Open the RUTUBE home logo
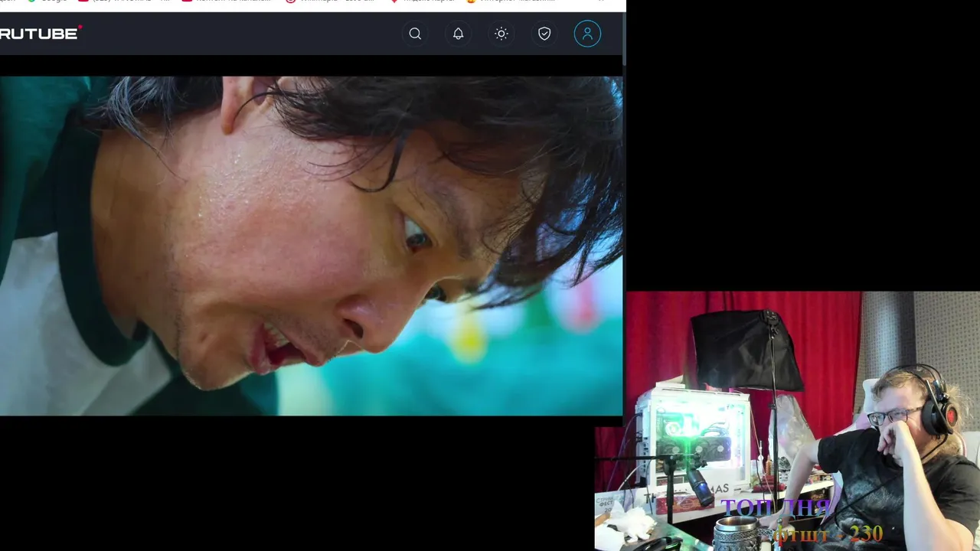The width and height of the screenshot is (980, 551). tap(41, 33)
